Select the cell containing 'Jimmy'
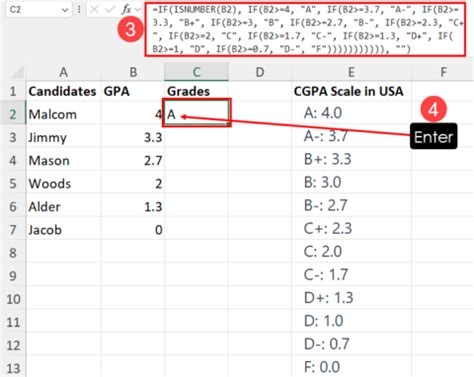The height and width of the screenshot is (377, 474). (x=64, y=137)
